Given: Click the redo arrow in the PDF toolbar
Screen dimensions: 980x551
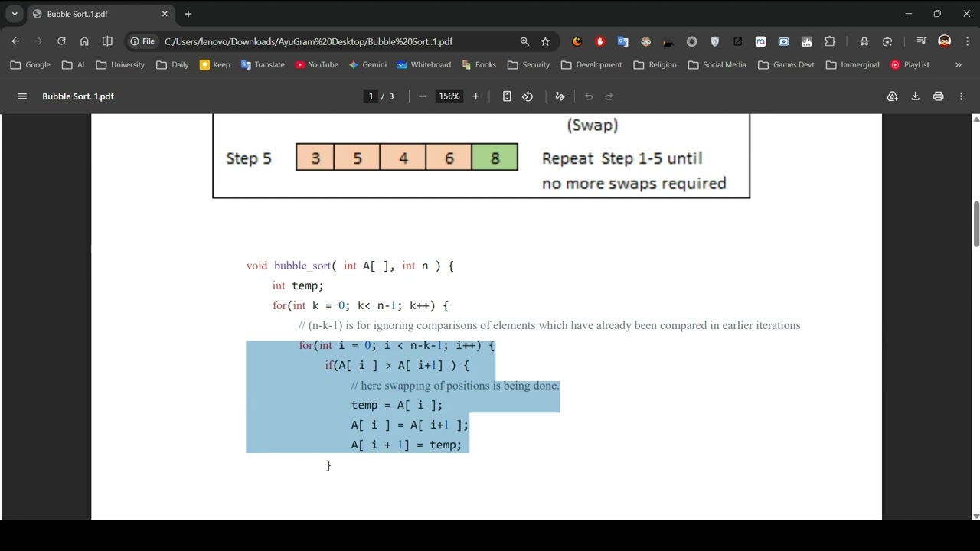Looking at the screenshot, I should pyautogui.click(x=609, y=96).
